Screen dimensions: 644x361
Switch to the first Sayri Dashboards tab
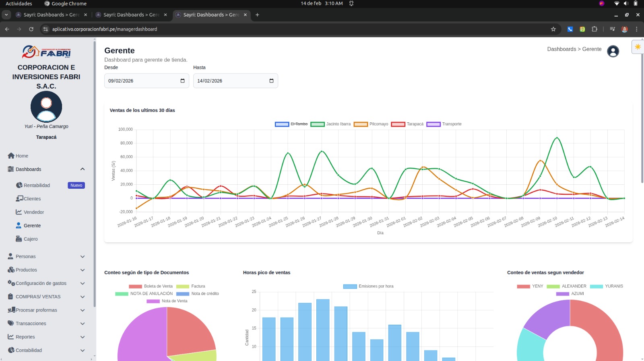point(51,15)
